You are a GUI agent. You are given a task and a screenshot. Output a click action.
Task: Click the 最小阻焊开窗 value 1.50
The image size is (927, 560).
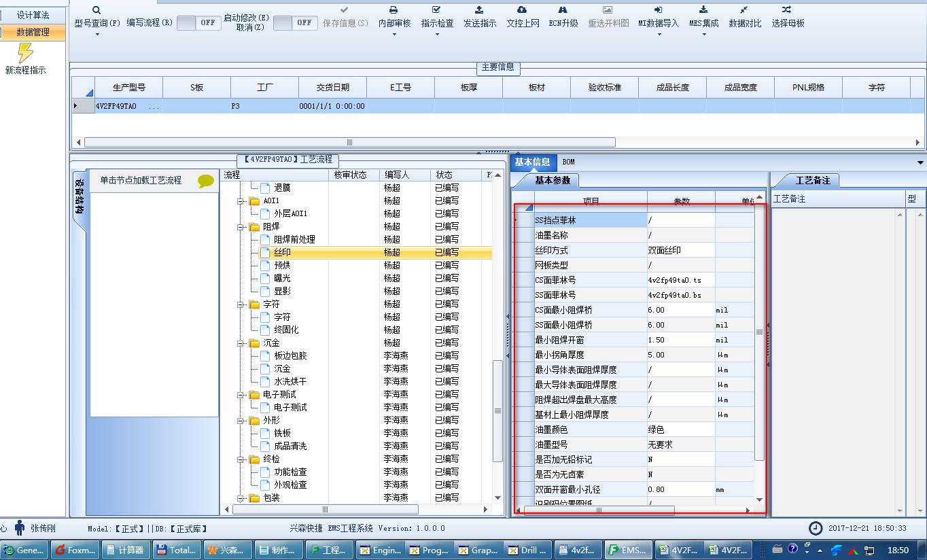(x=680, y=340)
